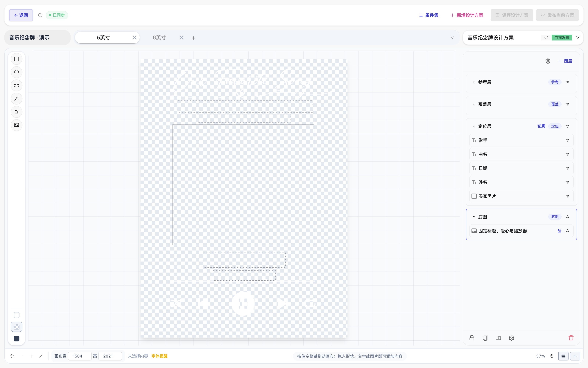Toggle visibility of the 买家照片 layer
Screen dimensions: 588x368
567,196
